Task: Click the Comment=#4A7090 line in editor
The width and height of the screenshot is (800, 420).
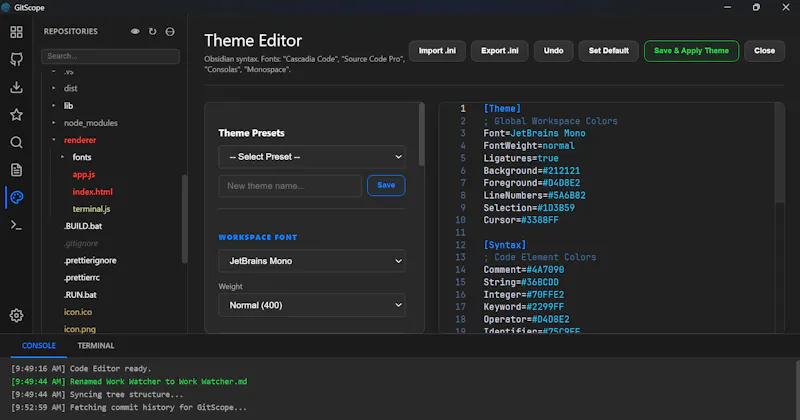Action: click(x=523, y=269)
